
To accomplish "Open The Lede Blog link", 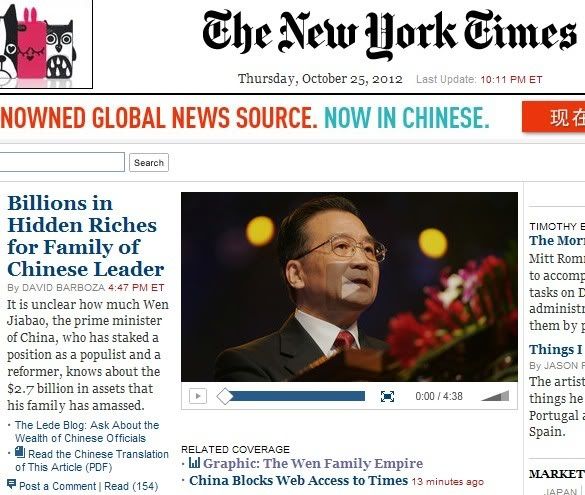I will [x=87, y=432].
